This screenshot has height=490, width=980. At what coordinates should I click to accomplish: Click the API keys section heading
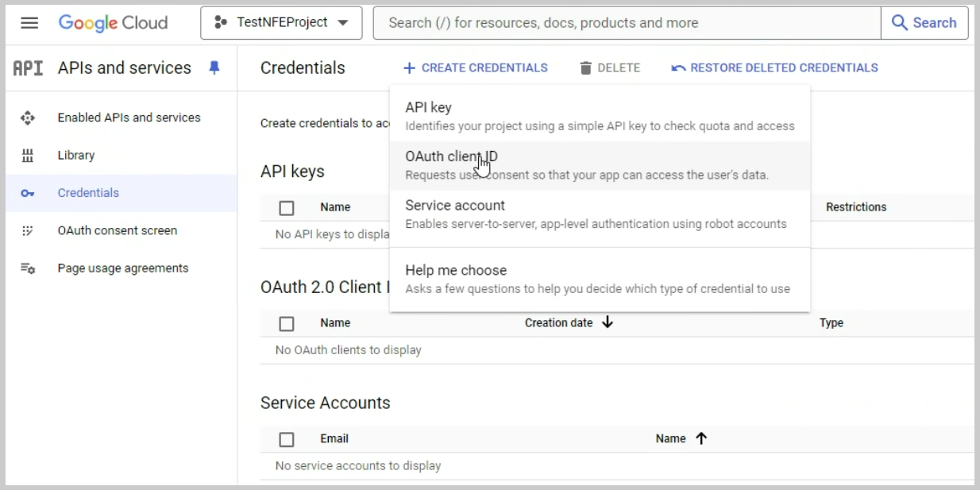click(x=292, y=172)
